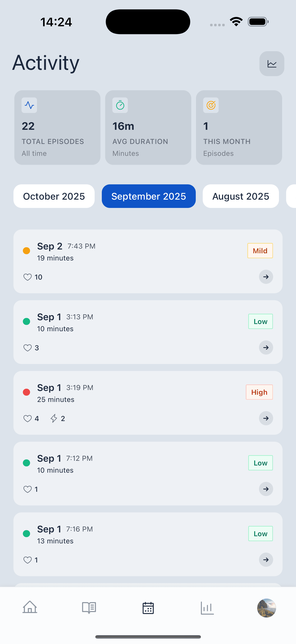Open Sep 2 7:43 PM episode arrow
The height and width of the screenshot is (644, 296).
pos(266,277)
